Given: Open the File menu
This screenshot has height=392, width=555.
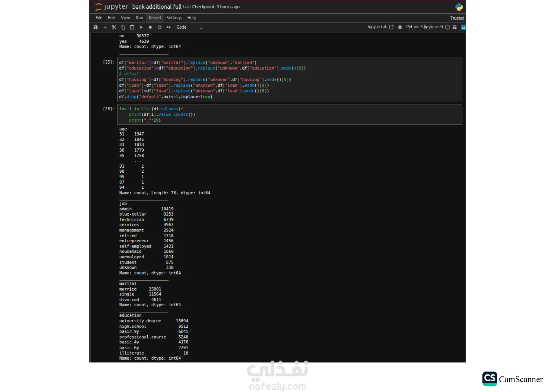Looking at the screenshot, I should (99, 18).
